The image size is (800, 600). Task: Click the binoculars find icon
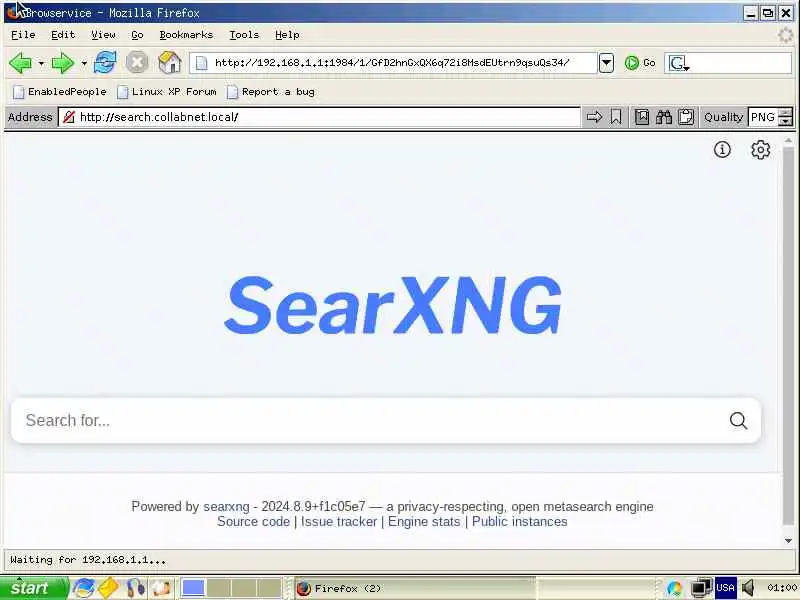664,117
